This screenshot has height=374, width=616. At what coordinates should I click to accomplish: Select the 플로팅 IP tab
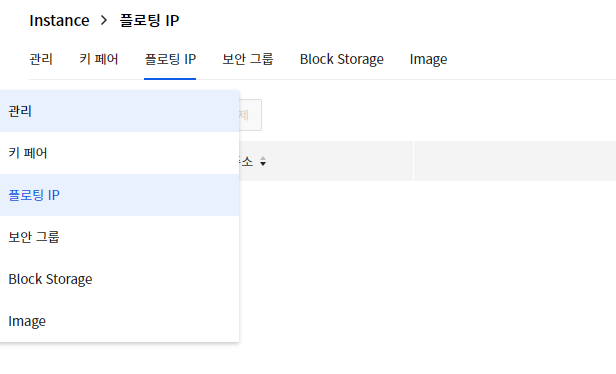click(170, 59)
